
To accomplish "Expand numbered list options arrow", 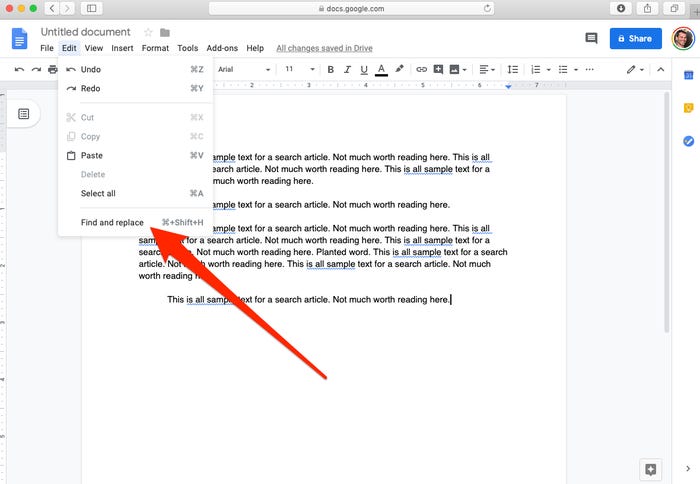I will [x=549, y=70].
